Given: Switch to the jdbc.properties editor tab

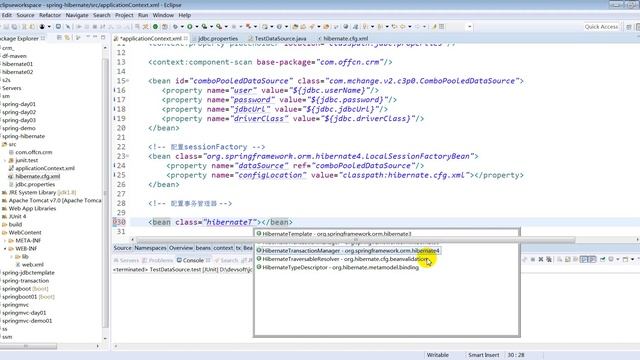Looking at the screenshot, I should [x=218, y=38].
